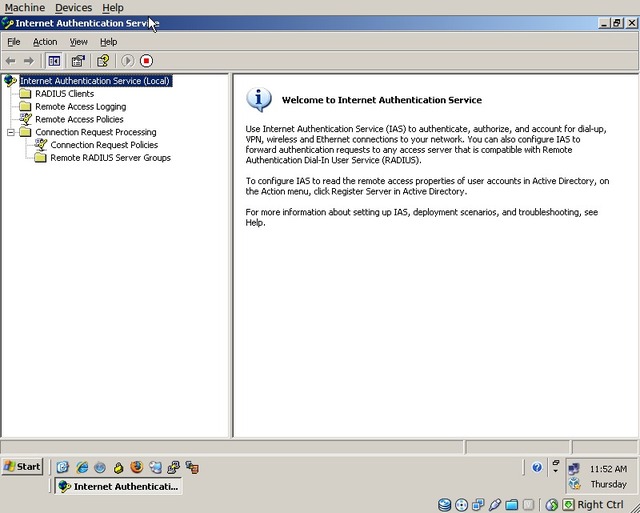
Task: Select Connection Request Policies in the tree
Action: [x=104, y=145]
